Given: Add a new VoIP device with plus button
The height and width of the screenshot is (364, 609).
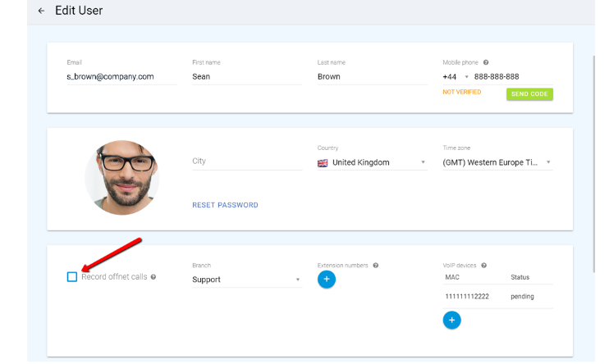Looking at the screenshot, I should (451, 320).
